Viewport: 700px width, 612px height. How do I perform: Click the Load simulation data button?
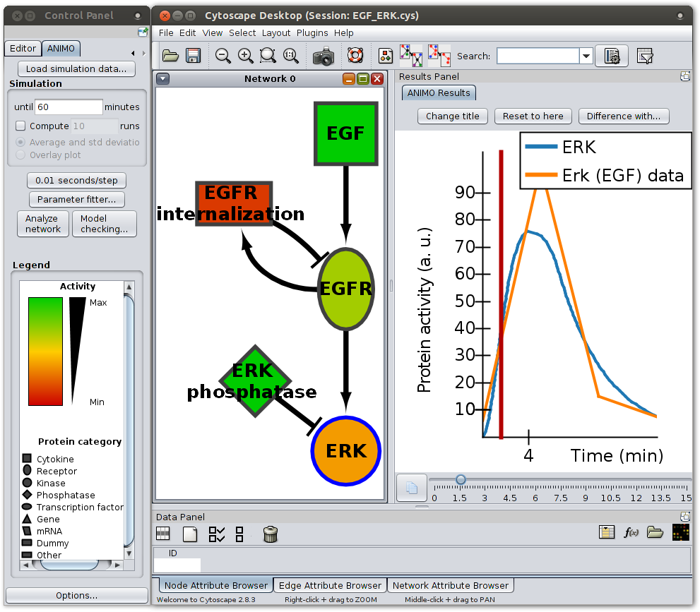pyautogui.click(x=76, y=68)
